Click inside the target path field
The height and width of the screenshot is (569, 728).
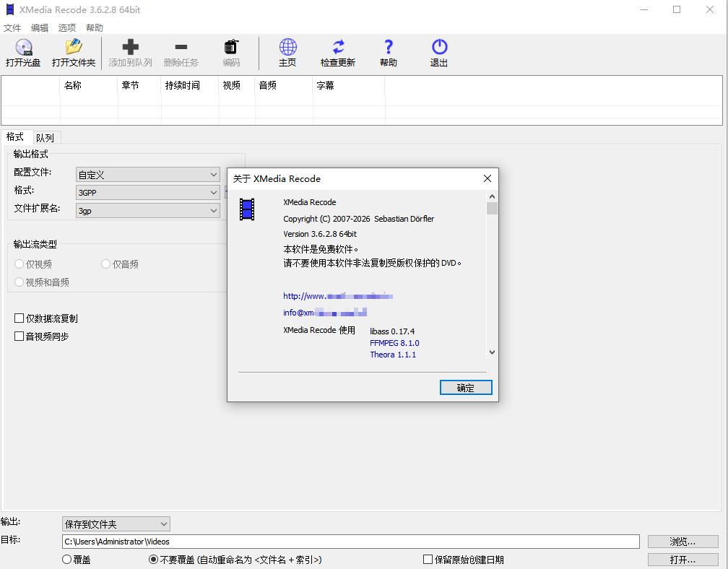tap(289, 541)
